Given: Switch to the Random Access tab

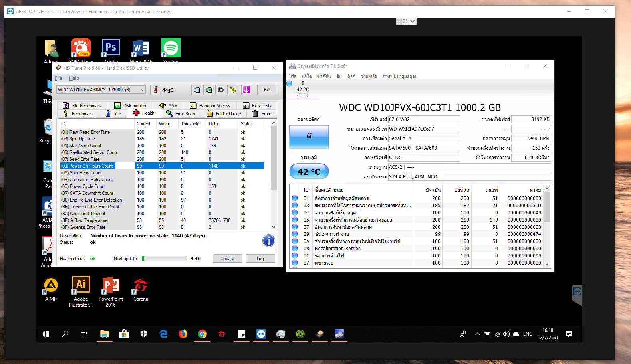Looking at the screenshot, I should pyautogui.click(x=210, y=105).
